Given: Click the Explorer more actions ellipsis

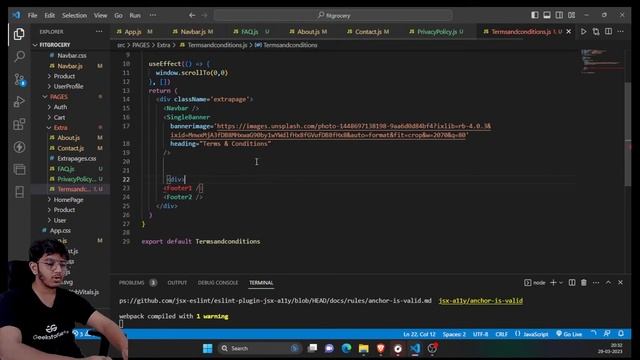Looking at the screenshot, I should pyautogui.click(x=99, y=31).
